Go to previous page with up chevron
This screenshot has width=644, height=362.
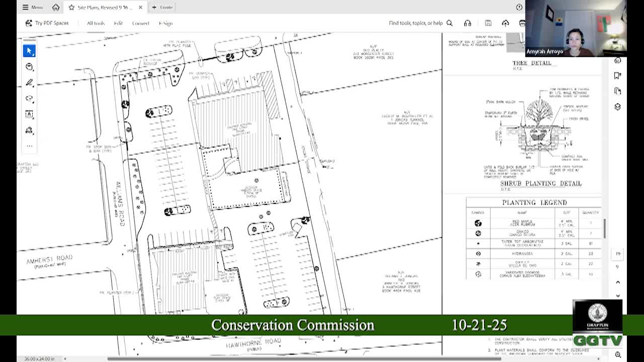[618, 283]
